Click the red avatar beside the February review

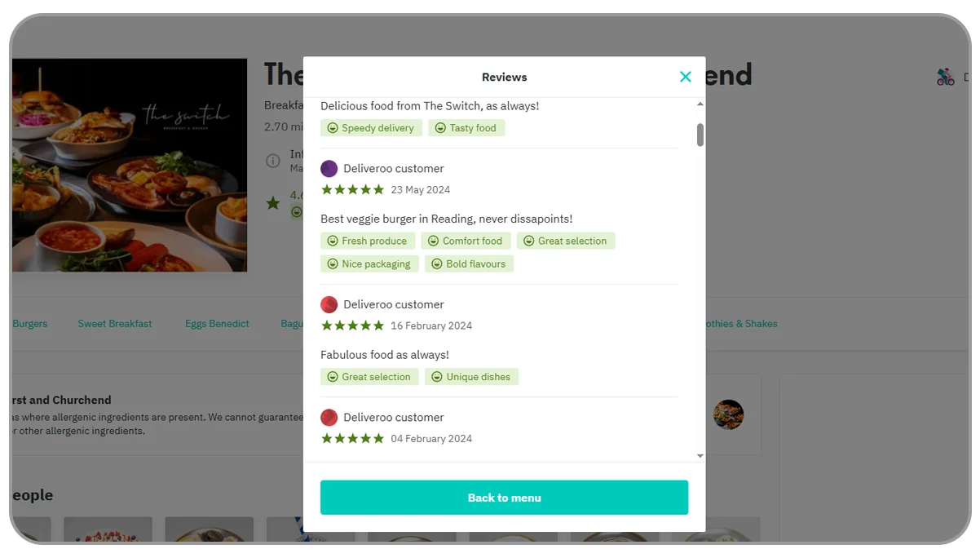(x=329, y=304)
